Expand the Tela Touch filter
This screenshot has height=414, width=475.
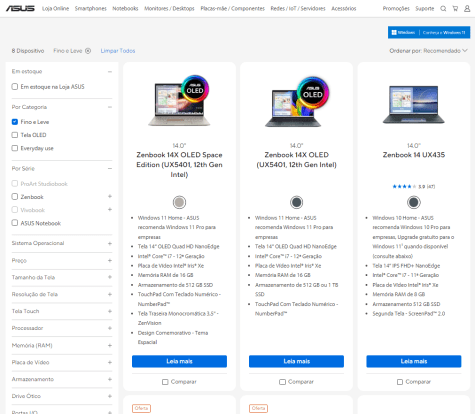pyautogui.click(x=110, y=311)
